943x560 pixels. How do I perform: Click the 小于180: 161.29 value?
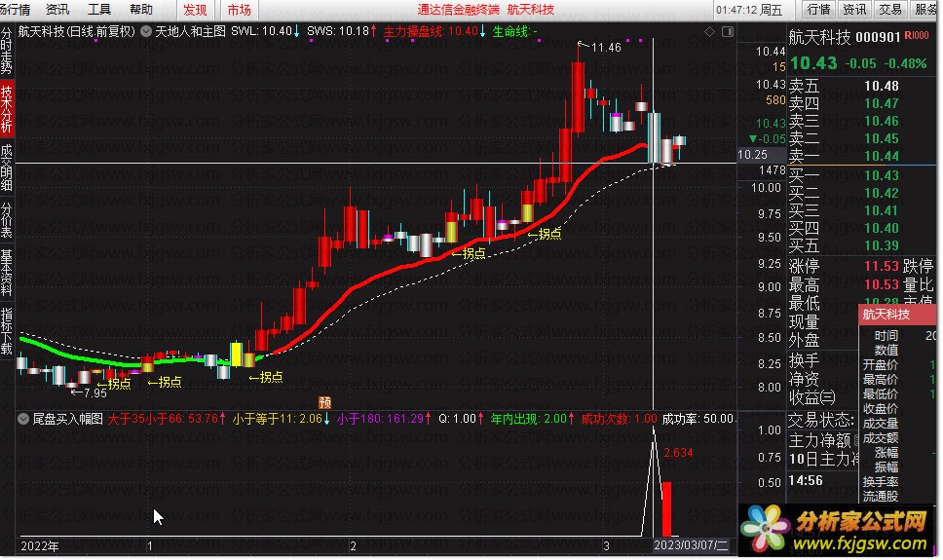click(384, 419)
